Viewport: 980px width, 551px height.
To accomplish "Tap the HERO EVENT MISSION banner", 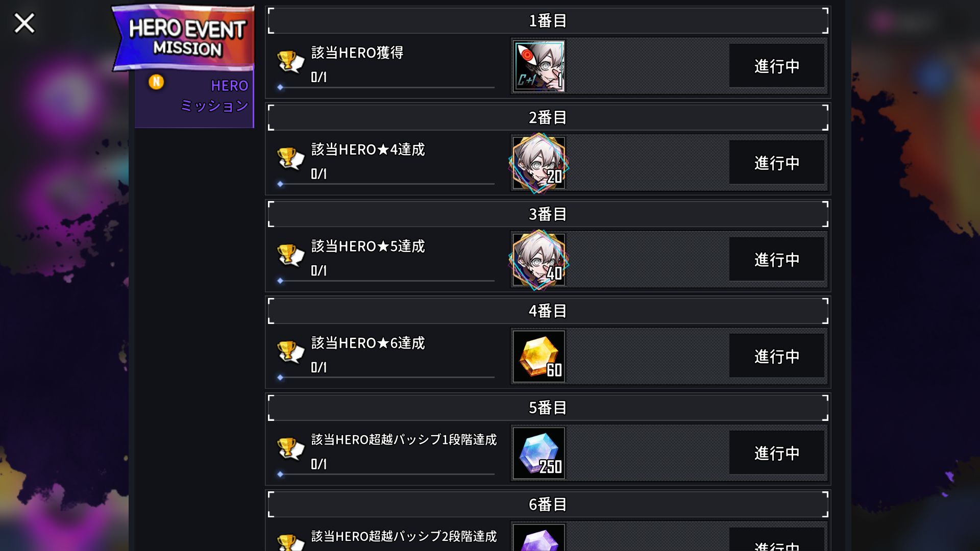I will [184, 38].
